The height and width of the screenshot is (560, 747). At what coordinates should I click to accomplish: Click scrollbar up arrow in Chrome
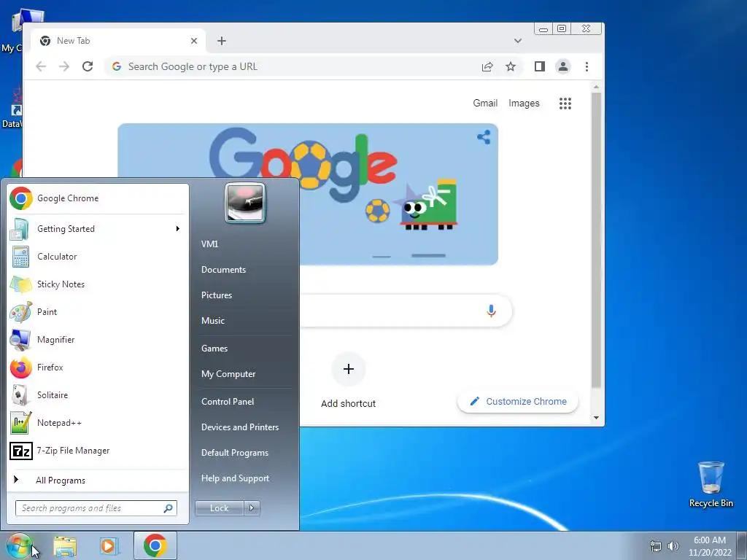point(596,87)
